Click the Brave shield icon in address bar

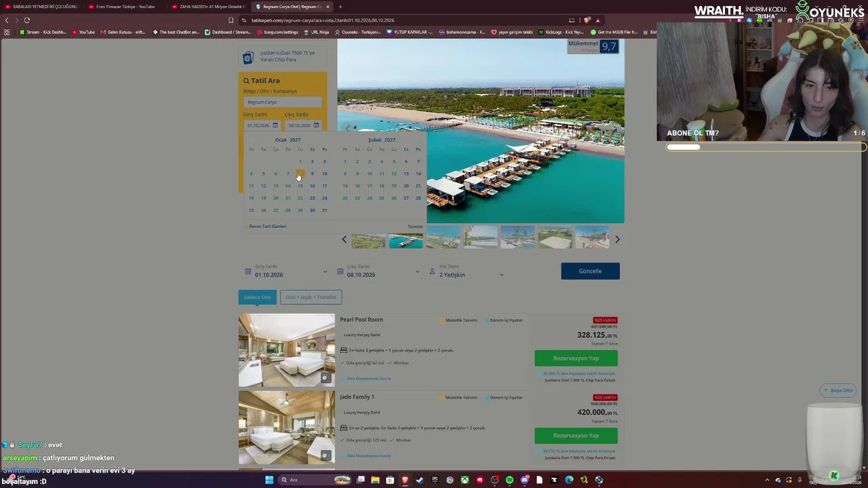pyautogui.click(x=587, y=20)
